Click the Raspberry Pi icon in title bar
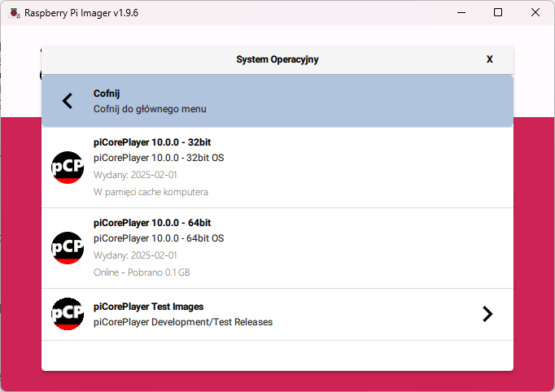The width and height of the screenshot is (555, 392). (14, 13)
